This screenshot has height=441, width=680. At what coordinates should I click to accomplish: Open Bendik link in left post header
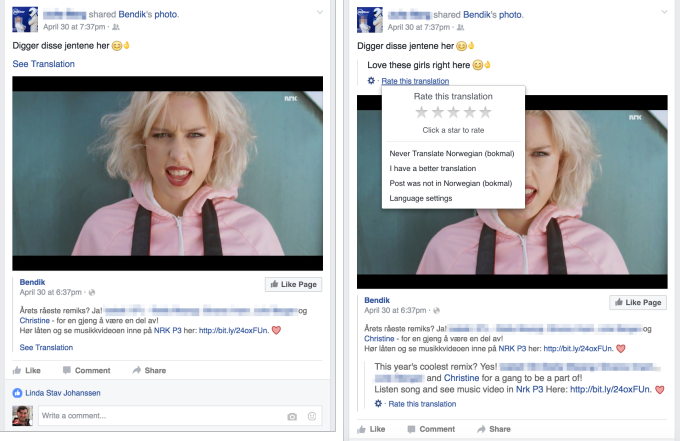click(x=132, y=14)
